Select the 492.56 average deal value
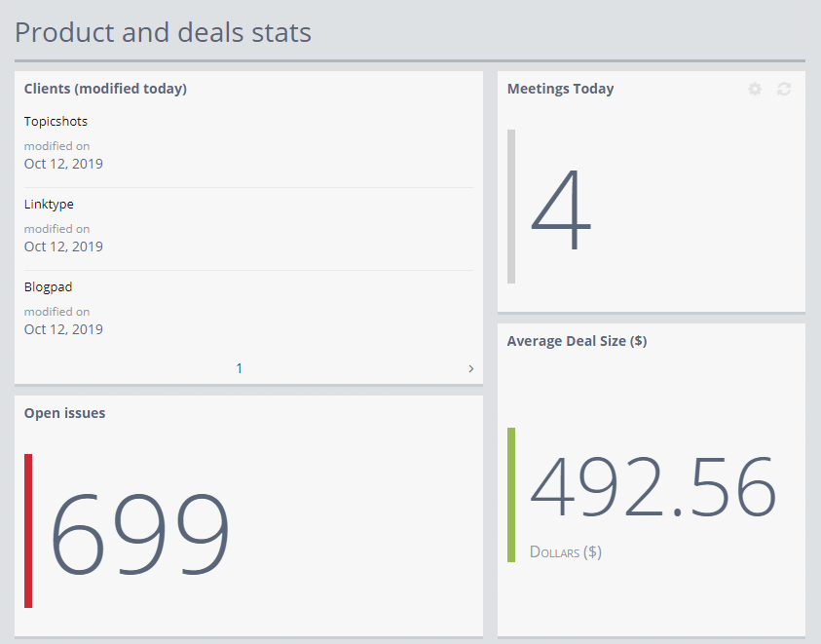This screenshot has height=644, width=821. [653, 486]
